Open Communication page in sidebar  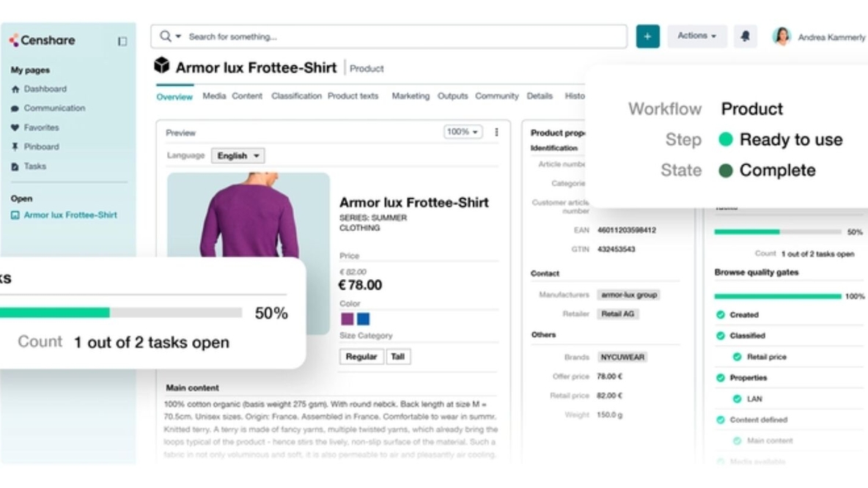coord(54,108)
